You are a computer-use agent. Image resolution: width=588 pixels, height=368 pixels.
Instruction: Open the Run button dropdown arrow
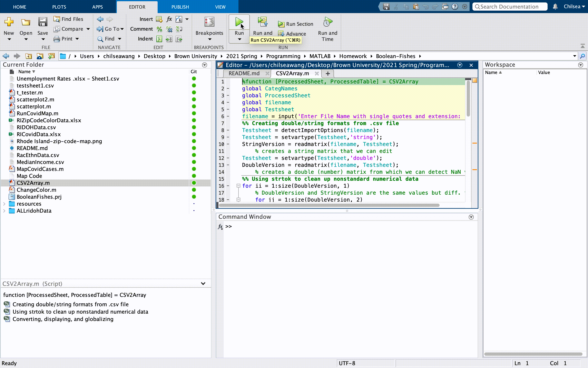tap(239, 39)
